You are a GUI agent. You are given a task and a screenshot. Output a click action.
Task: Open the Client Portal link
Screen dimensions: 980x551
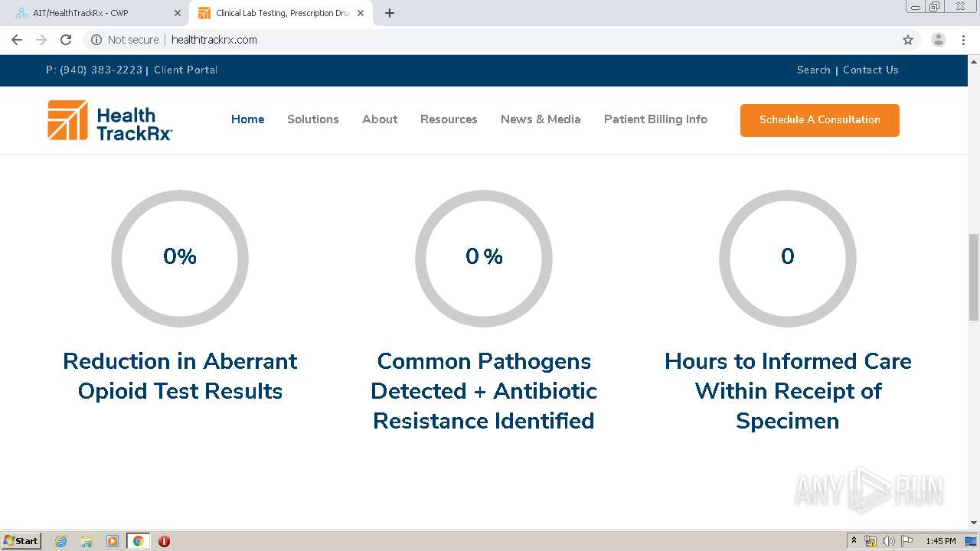[185, 70]
